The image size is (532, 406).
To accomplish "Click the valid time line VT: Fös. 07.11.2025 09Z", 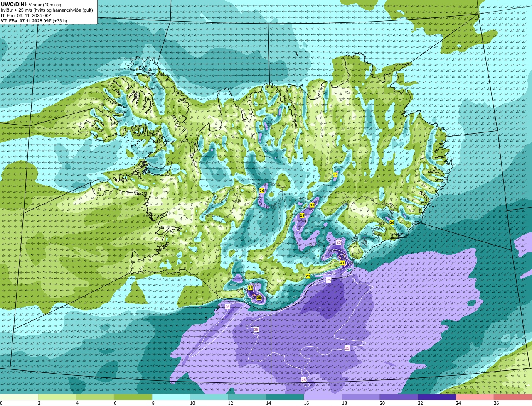I will [26, 20].
